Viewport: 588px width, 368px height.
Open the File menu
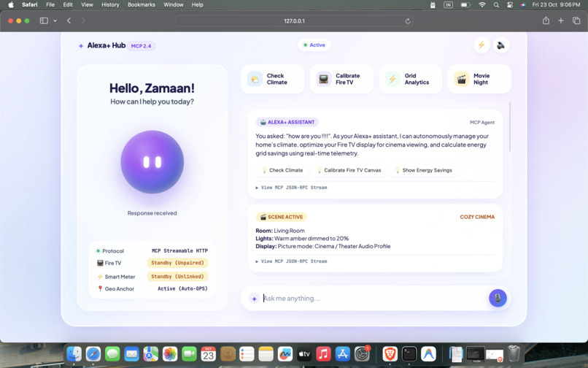pyautogui.click(x=50, y=4)
